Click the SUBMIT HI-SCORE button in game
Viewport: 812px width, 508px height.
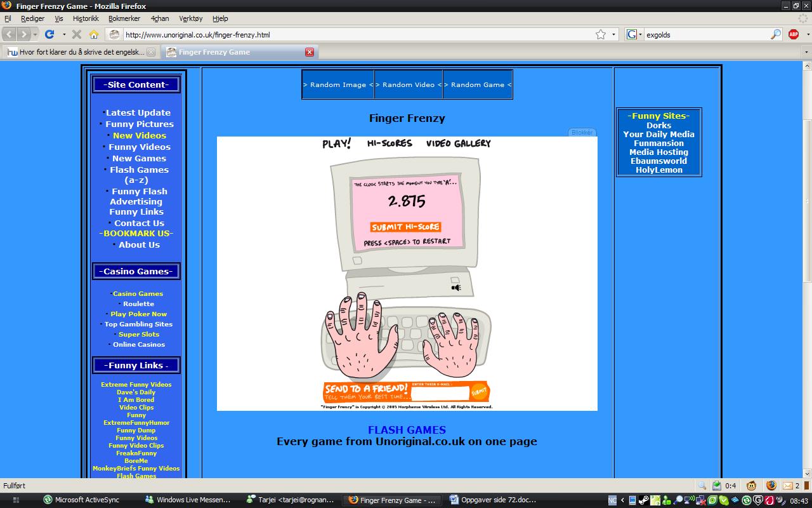pos(406,227)
